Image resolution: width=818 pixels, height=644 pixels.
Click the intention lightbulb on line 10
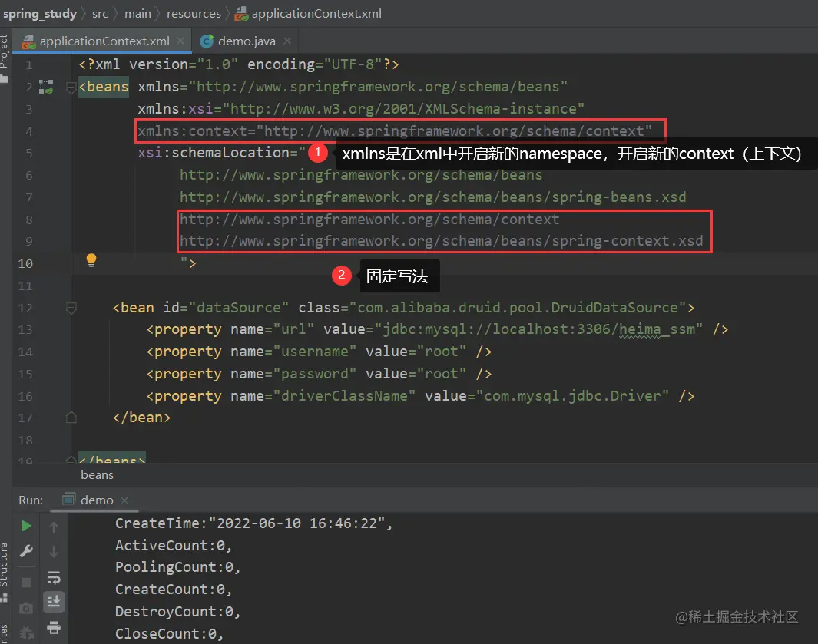91,259
